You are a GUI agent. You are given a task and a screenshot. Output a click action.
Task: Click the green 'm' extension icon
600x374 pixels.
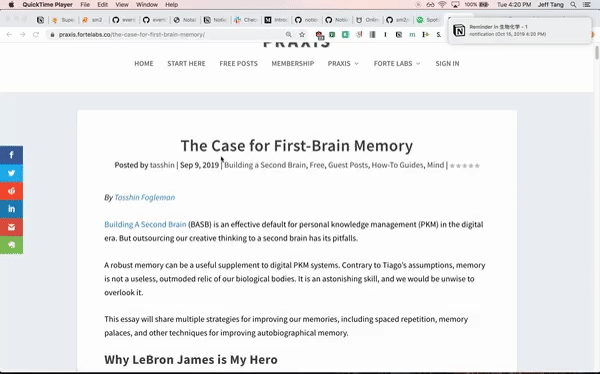(x=412, y=34)
